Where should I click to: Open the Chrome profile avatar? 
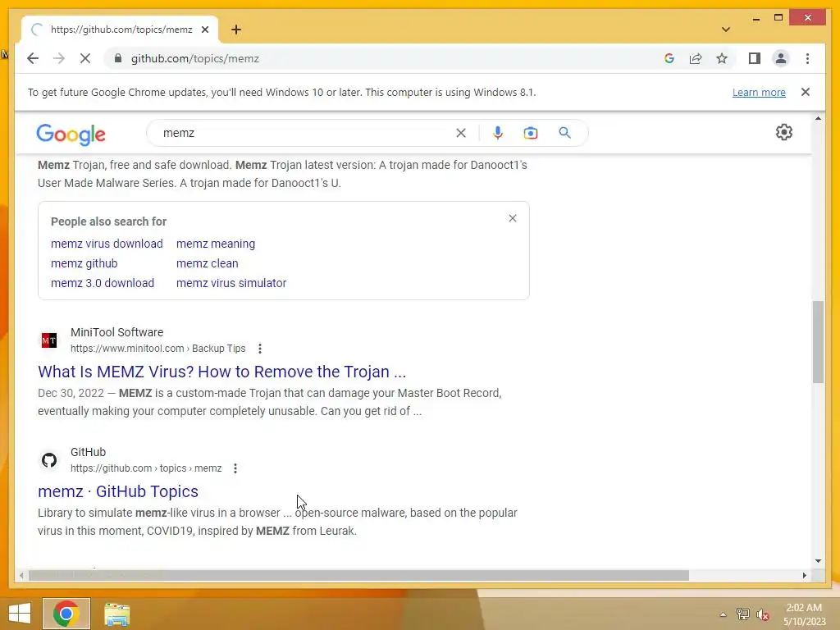pyautogui.click(x=781, y=58)
